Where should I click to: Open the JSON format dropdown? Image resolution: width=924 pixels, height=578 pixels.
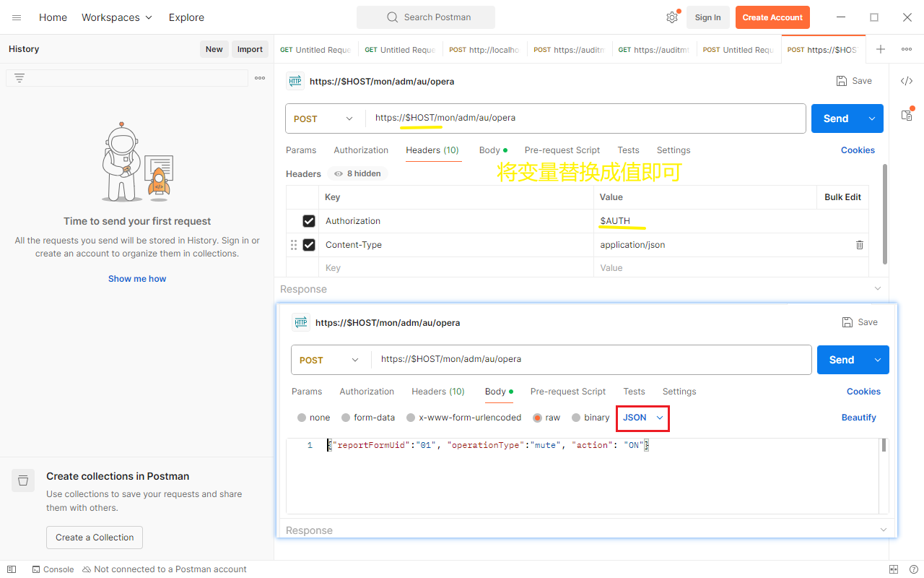[642, 418]
